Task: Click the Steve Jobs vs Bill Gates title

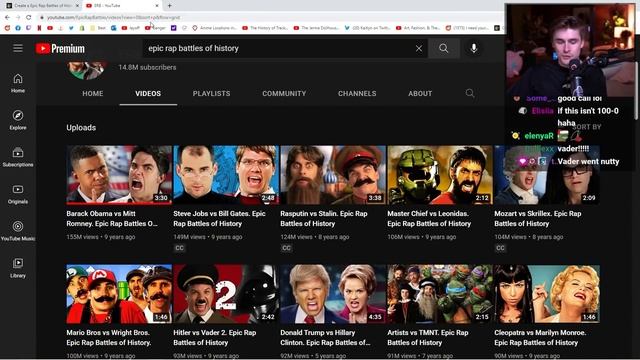Action: (x=219, y=219)
